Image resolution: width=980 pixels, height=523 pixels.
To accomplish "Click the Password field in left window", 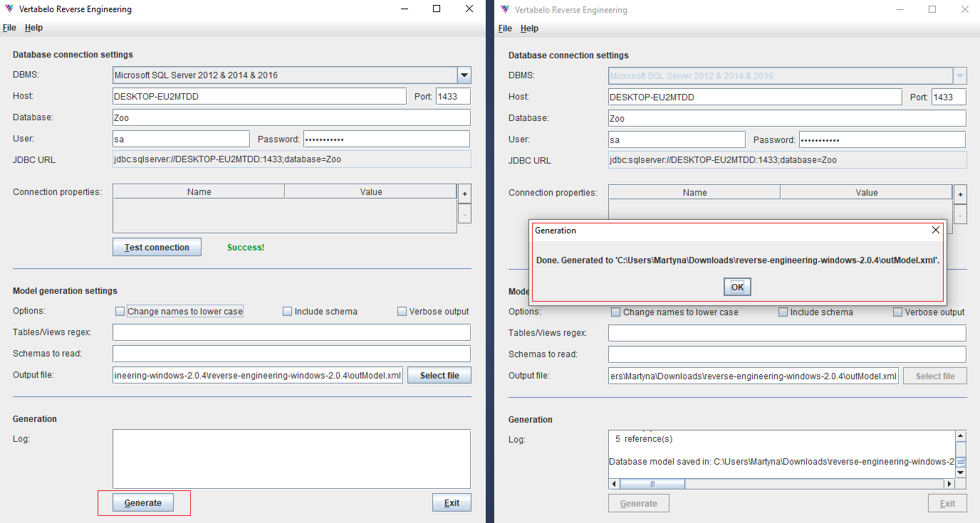I will coord(387,139).
